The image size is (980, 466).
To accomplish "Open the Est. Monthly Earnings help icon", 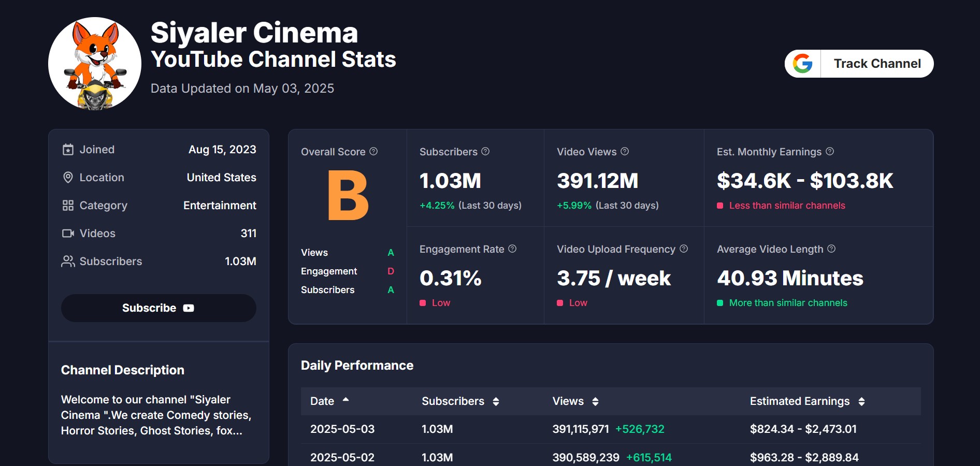I will 830,151.
